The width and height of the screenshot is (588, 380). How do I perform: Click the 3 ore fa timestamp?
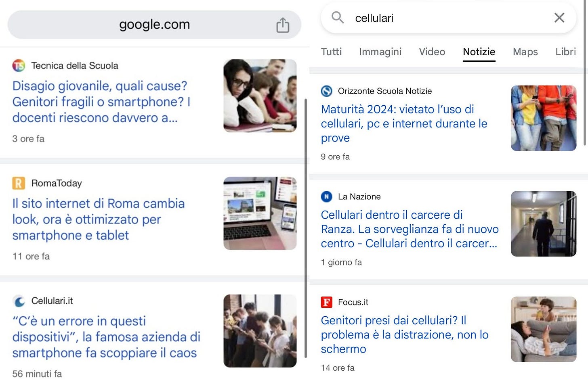(28, 139)
